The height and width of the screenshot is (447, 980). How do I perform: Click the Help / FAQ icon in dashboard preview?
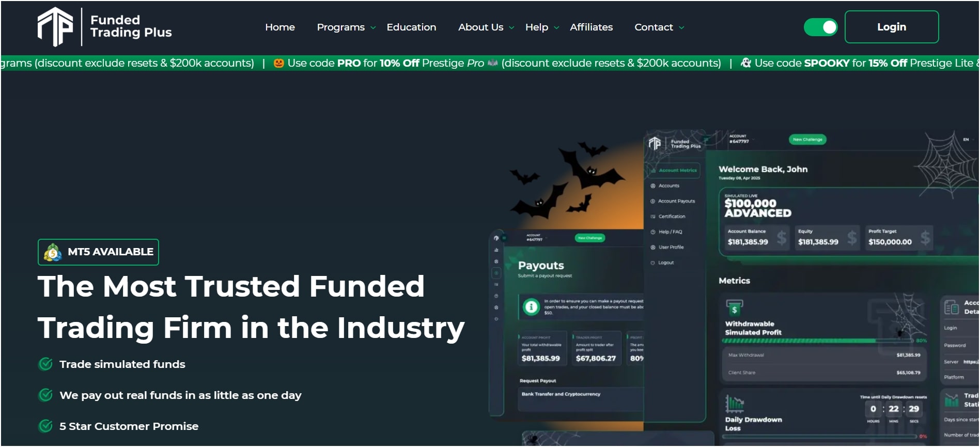pos(653,232)
